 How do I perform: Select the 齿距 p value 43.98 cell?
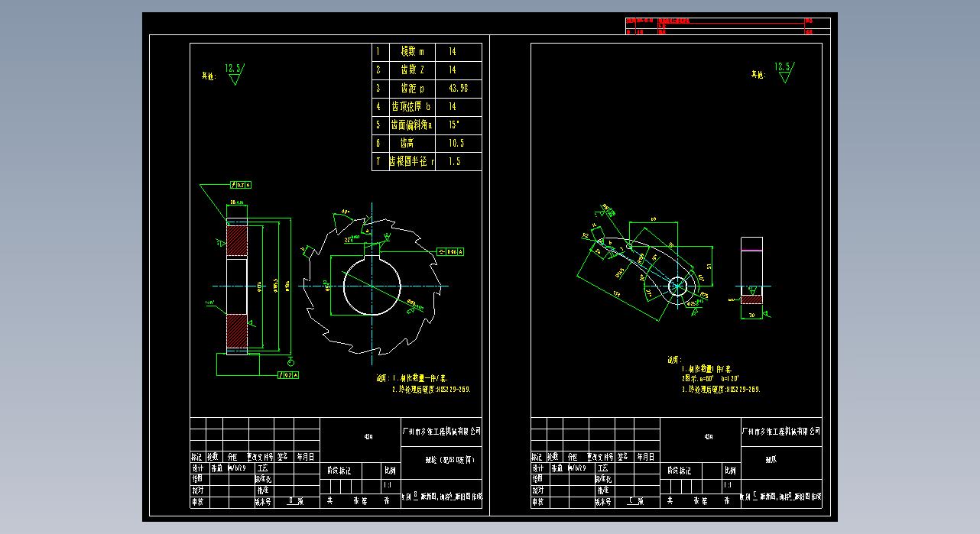point(459,89)
